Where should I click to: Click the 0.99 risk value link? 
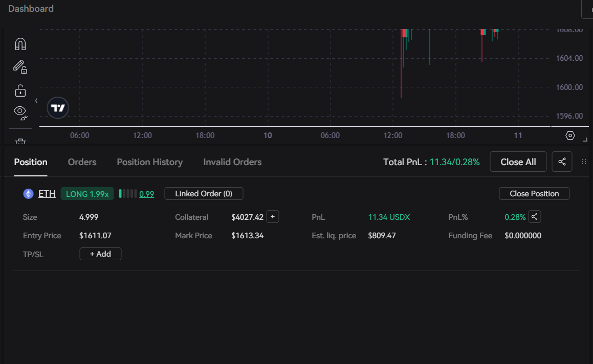pos(147,194)
